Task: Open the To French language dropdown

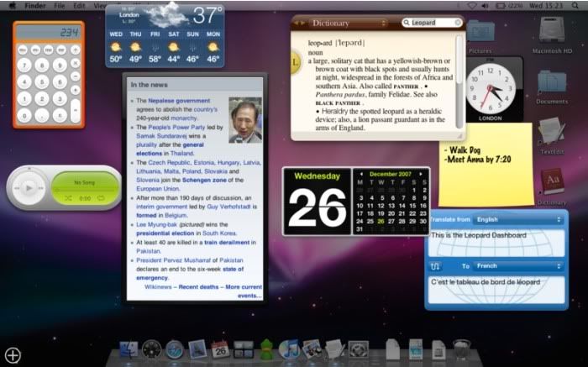Action: [518, 266]
